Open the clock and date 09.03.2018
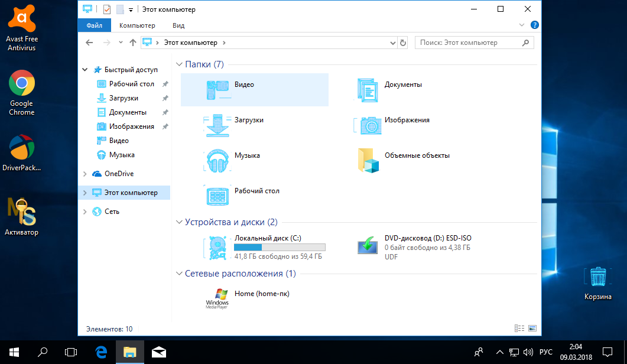 (576, 352)
